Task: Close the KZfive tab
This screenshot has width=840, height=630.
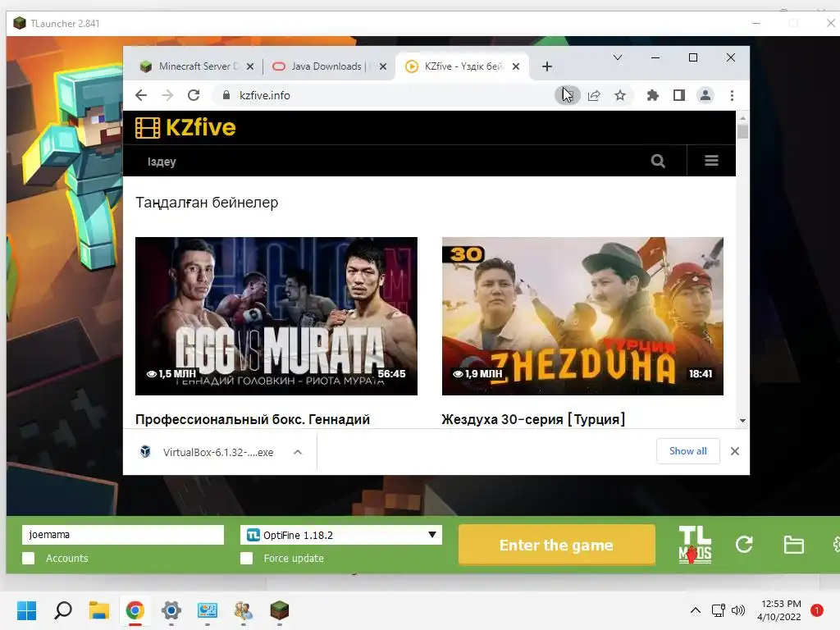Action: pyautogui.click(x=516, y=66)
